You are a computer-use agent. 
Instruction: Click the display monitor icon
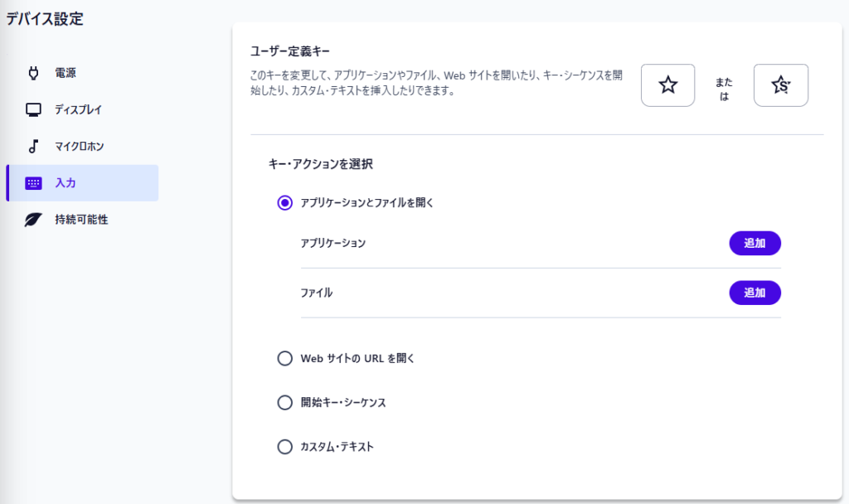point(34,109)
